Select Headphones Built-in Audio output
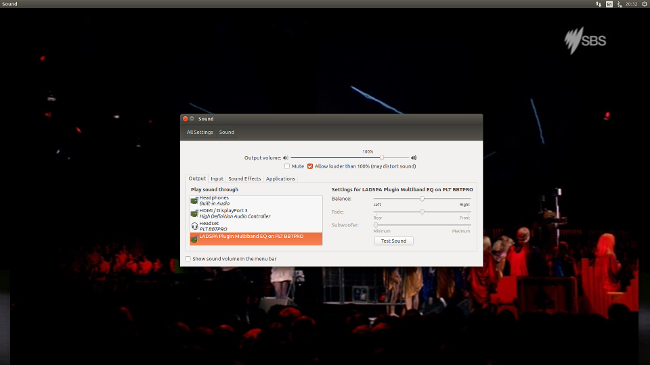Image resolution: width=650 pixels, height=365 pixels. pyautogui.click(x=256, y=201)
